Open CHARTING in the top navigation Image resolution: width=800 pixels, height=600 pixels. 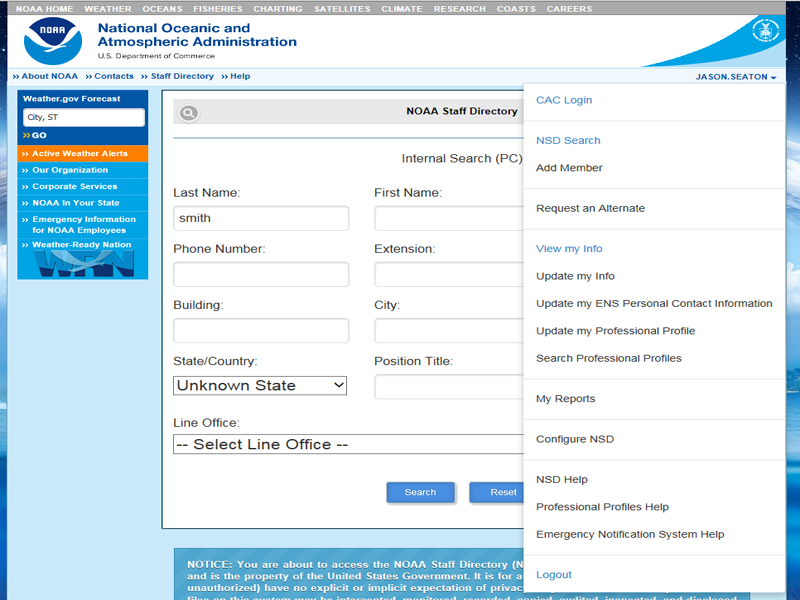278,9
